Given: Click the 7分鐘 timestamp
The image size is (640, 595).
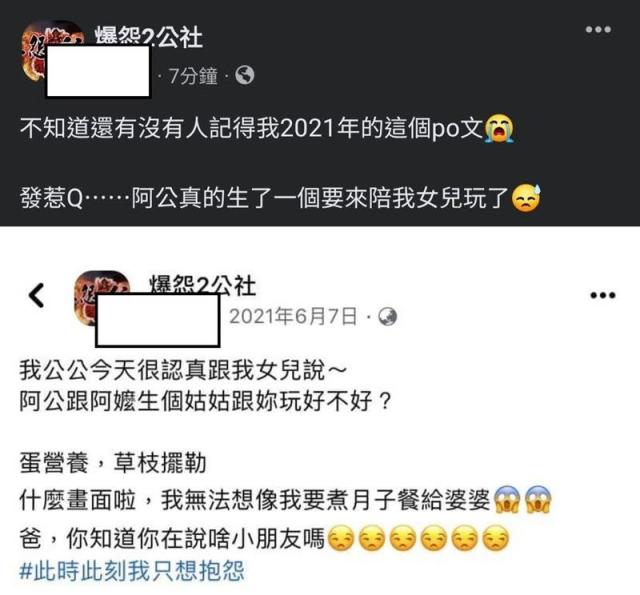Looking at the screenshot, I should (x=193, y=76).
